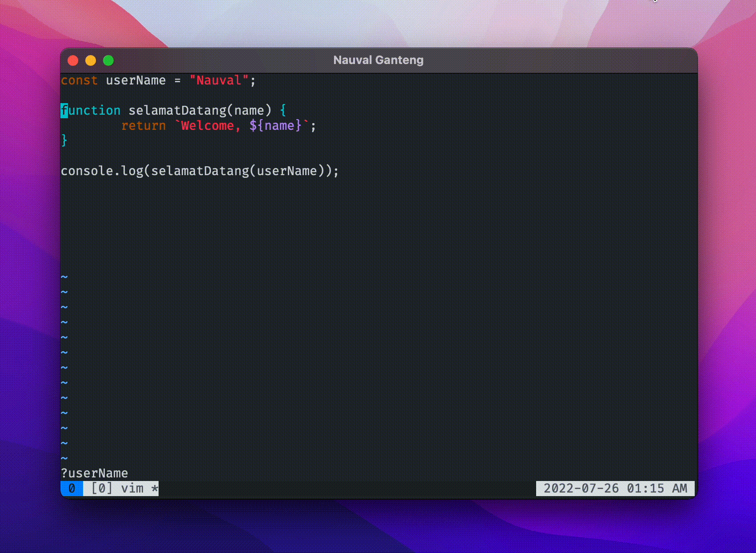Click the date "2022-07-26" in status bar
756x553 pixels.
click(x=581, y=489)
